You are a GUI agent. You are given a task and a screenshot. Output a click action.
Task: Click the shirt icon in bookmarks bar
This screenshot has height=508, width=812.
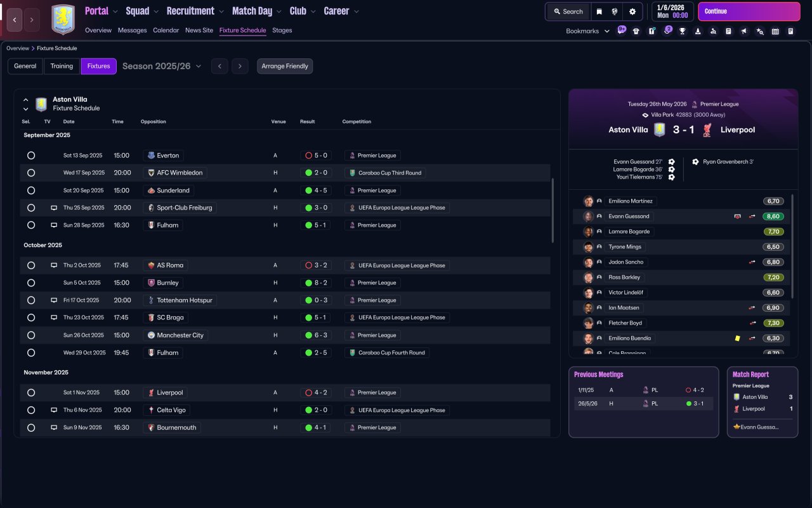point(636,31)
